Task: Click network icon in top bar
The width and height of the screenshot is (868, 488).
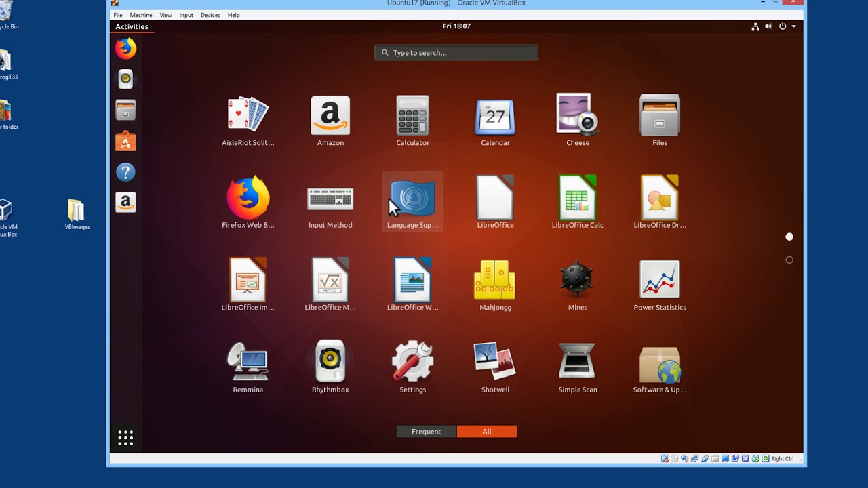Action: [x=755, y=26]
